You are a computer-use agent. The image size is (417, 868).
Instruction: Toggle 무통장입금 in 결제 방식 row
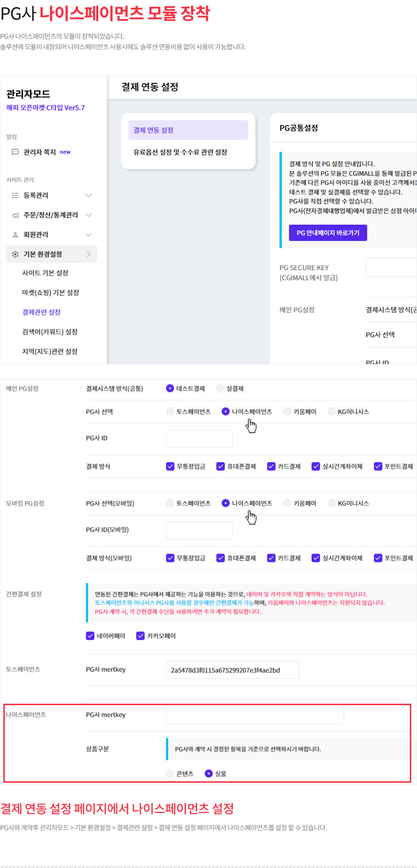click(170, 467)
